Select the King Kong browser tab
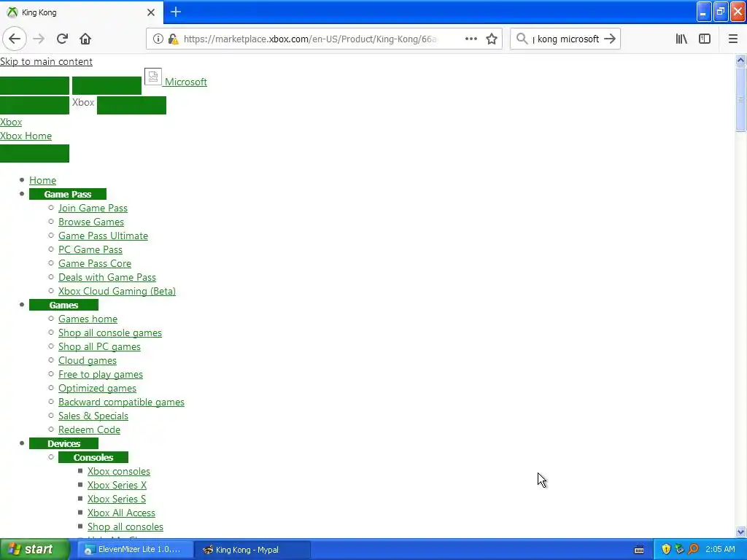747x560 pixels. click(x=82, y=12)
